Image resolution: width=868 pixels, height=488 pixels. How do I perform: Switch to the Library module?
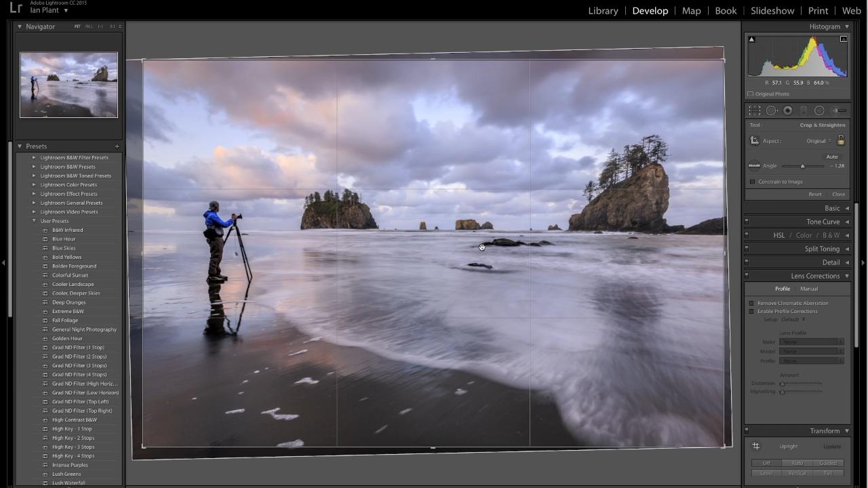[603, 11]
